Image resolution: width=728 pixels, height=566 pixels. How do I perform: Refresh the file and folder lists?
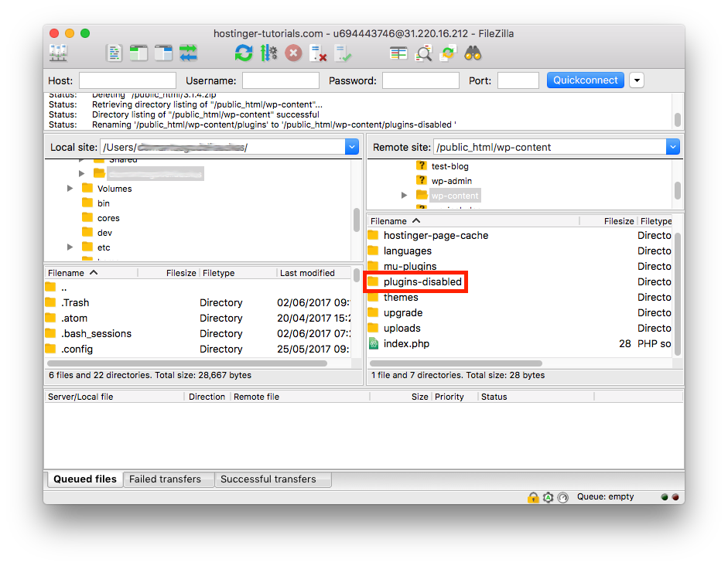click(x=244, y=53)
